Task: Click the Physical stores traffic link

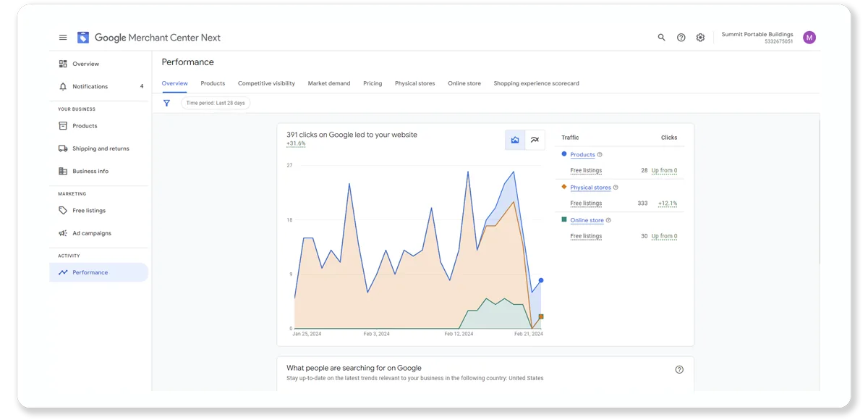Action: pos(590,188)
